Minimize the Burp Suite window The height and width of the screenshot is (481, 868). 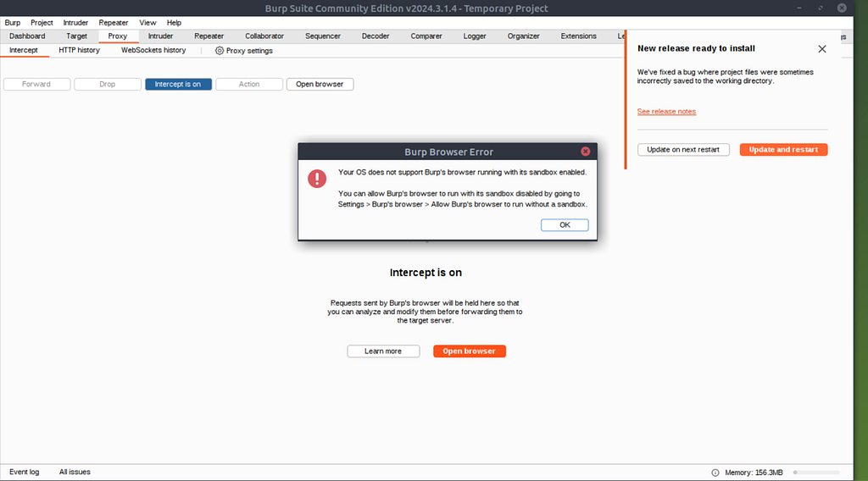coord(798,8)
